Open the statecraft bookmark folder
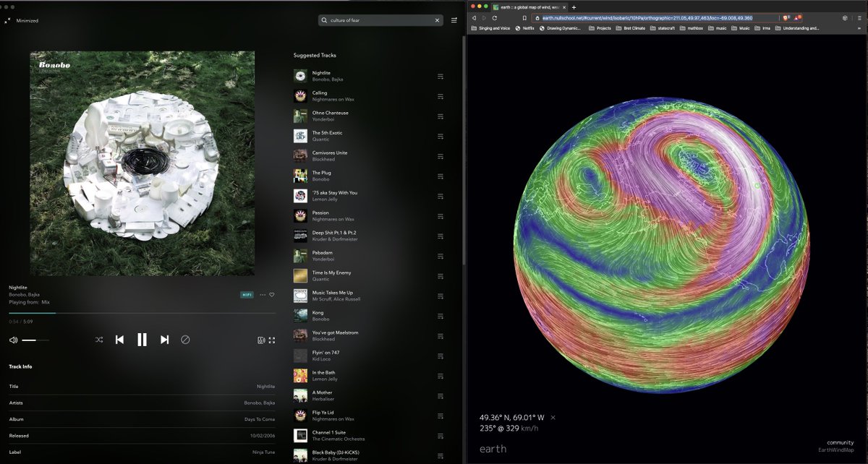 point(663,28)
